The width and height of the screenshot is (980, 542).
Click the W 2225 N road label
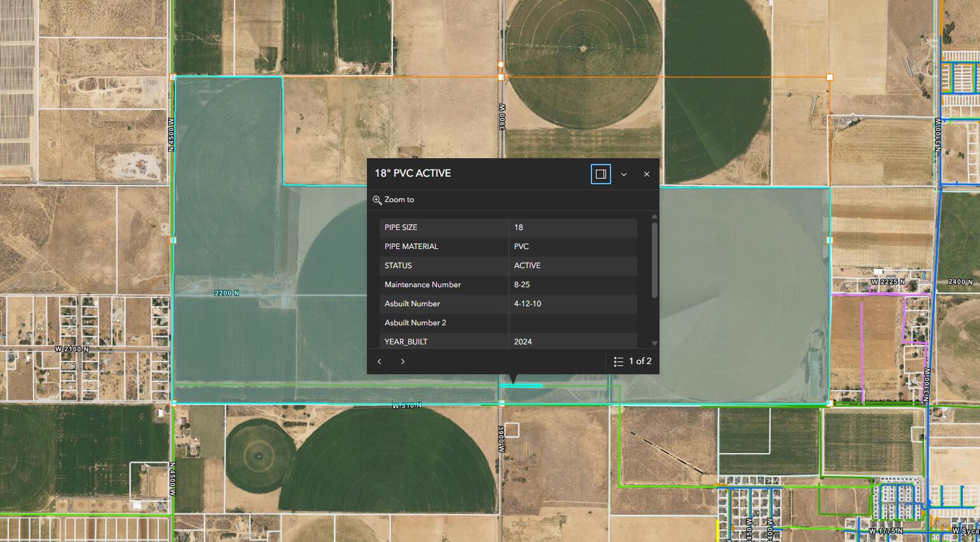point(888,281)
